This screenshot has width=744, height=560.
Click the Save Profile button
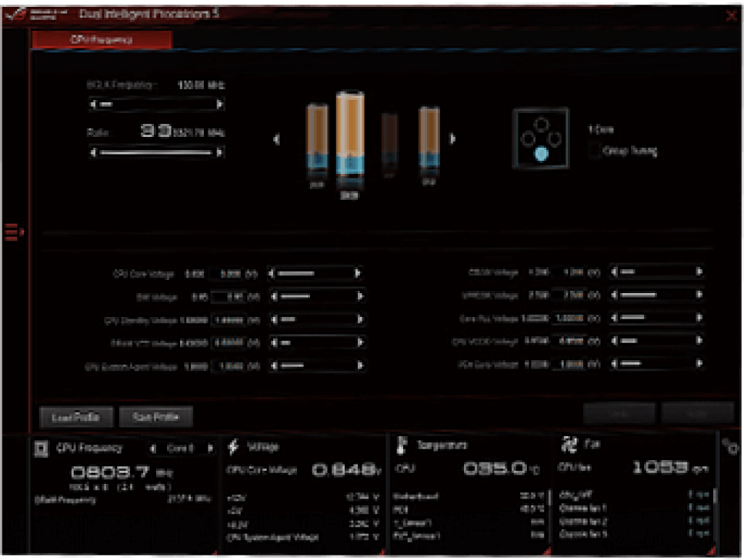click(x=155, y=417)
